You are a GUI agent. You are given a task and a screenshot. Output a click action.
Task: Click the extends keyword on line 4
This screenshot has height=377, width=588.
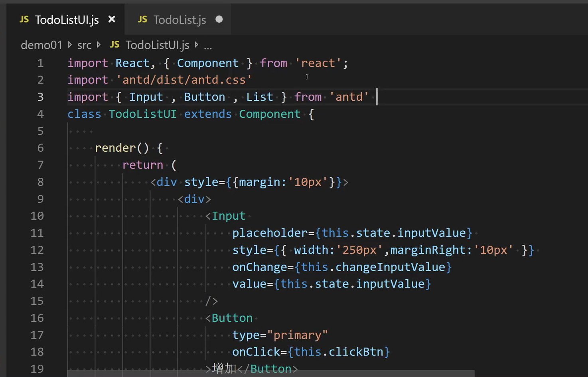tap(208, 114)
